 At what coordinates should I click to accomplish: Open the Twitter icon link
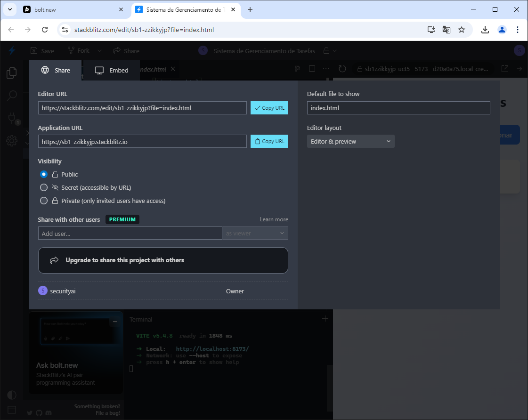30,413
